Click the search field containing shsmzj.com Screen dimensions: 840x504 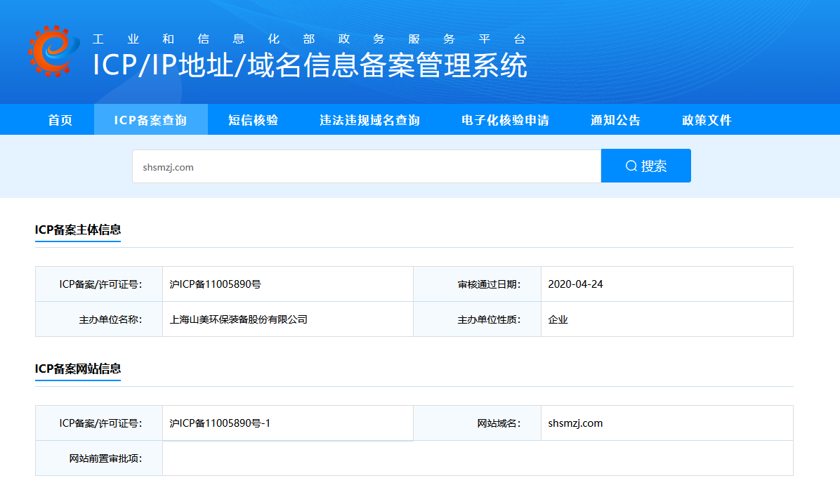coord(365,167)
